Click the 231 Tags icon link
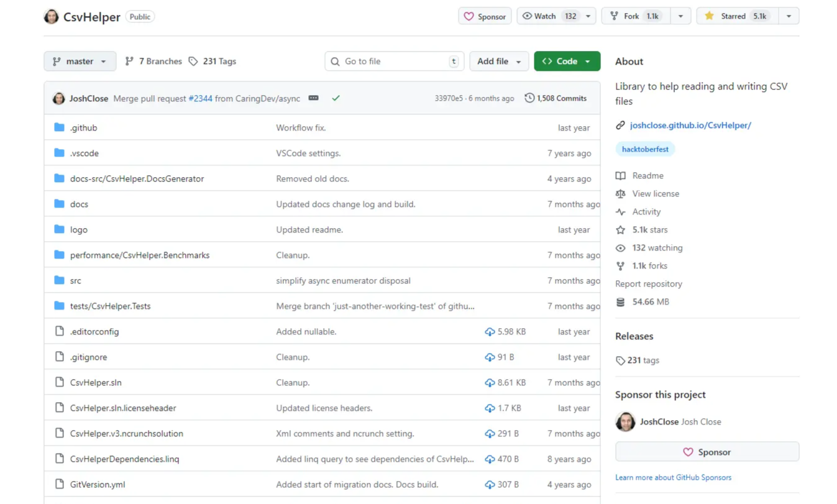The image size is (837, 504). pyautogui.click(x=212, y=62)
